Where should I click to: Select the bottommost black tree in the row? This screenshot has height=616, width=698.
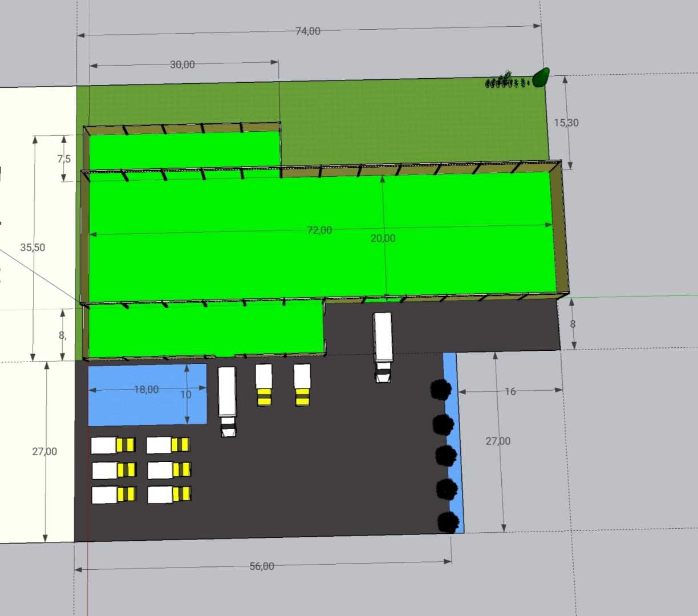tap(448, 521)
